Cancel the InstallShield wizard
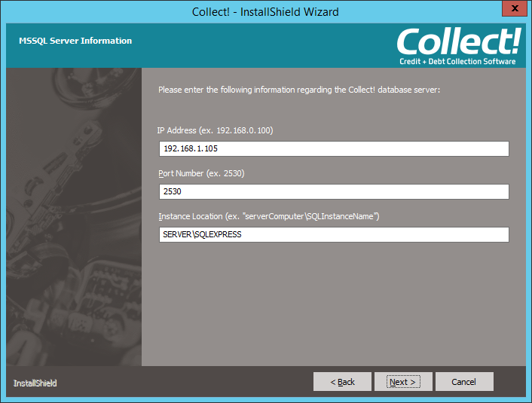The width and height of the screenshot is (532, 403). pyautogui.click(x=464, y=382)
